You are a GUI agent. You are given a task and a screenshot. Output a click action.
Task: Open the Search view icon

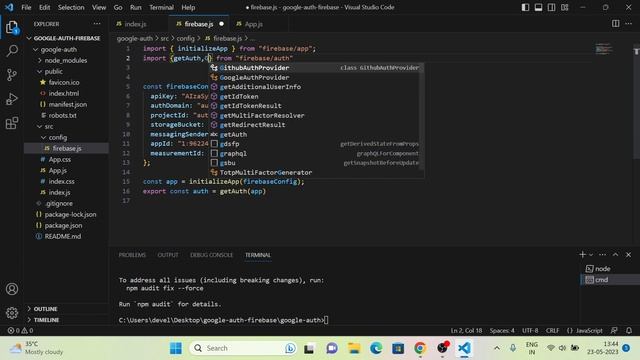pyautogui.click(x=12, y=51)
